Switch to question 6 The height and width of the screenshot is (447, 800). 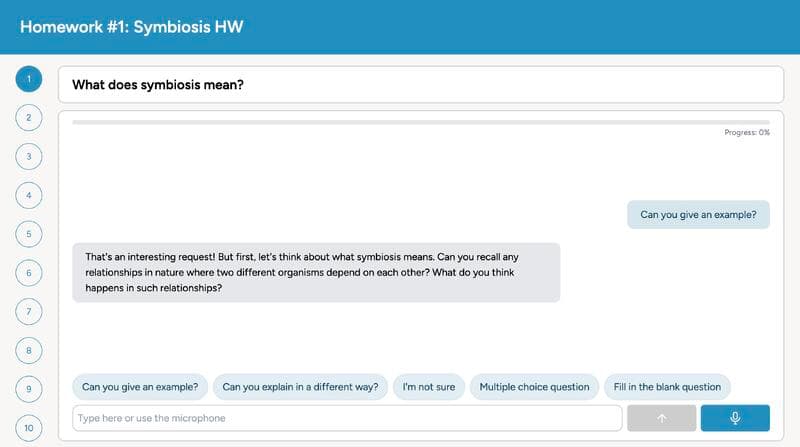[x=29, y=273]
